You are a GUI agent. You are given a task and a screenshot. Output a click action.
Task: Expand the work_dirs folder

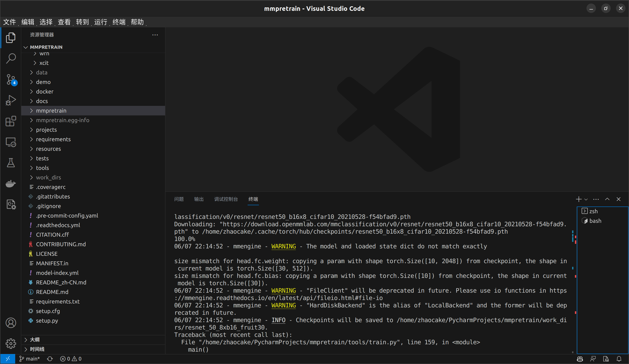(93, 177)
